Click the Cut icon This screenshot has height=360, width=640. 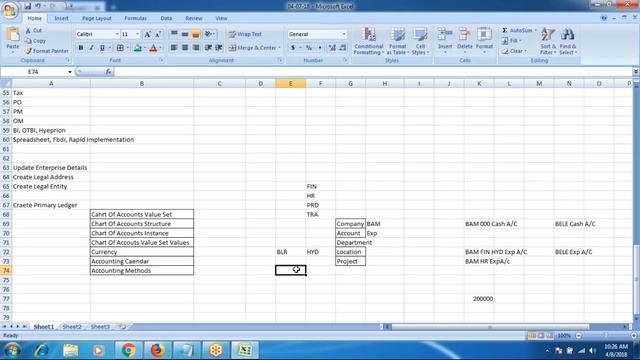(33, 31)
